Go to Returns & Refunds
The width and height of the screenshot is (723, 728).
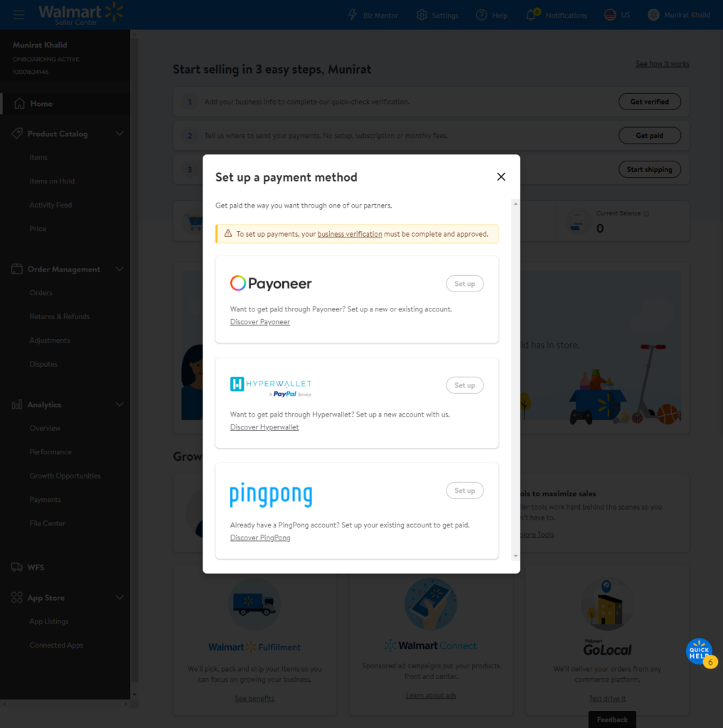(x=59, y=316)
